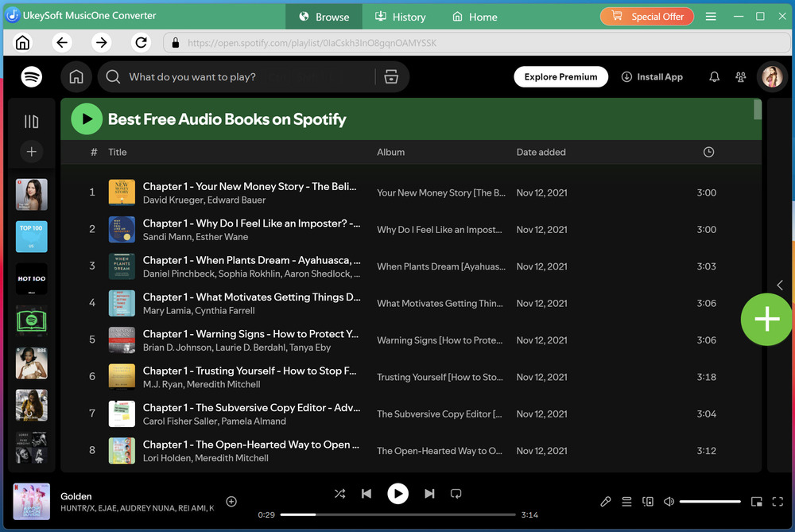This screenshot has height=532, width=795.
Task: Click the main play button in player bar
Action: [x=398, y=494]
